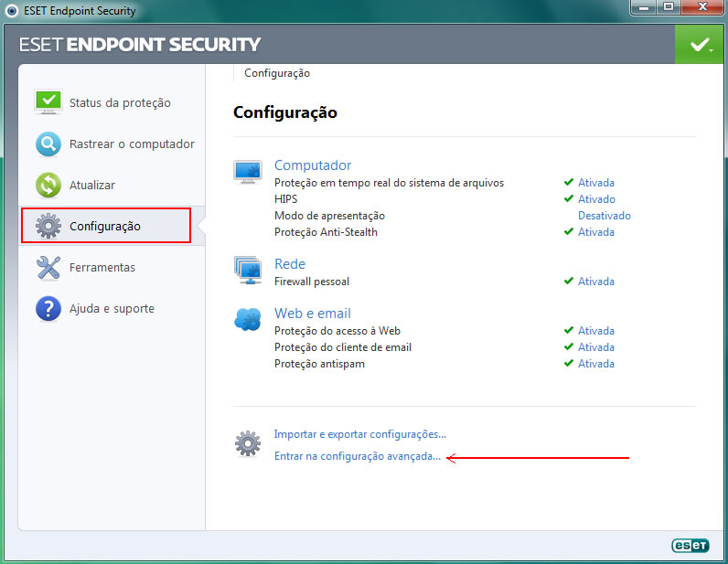Viewport: 728px width, 564px height.
Task: Click the Web e email cloud icon
Action: click(x=248, y=319)
